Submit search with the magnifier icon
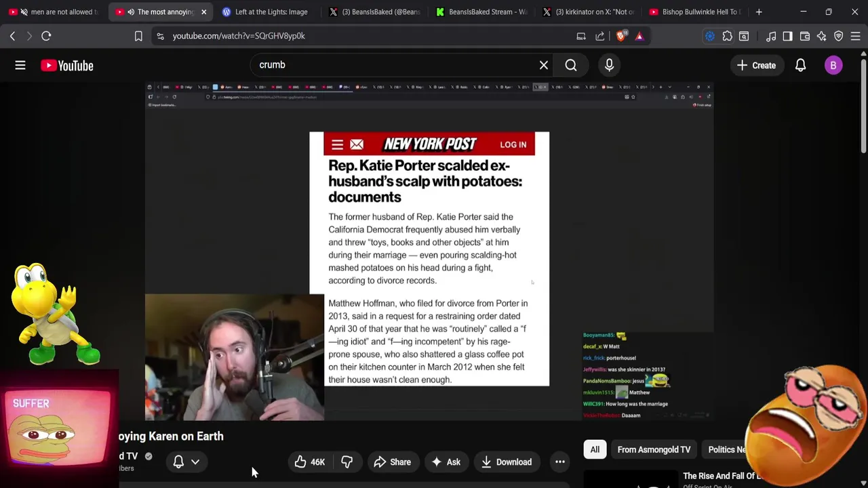Viewport: 868px width, 488px height. coord(571,65)
